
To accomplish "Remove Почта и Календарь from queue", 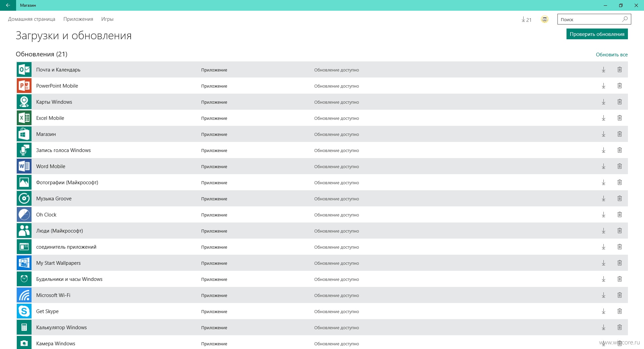I will click(x=620, y=69).
